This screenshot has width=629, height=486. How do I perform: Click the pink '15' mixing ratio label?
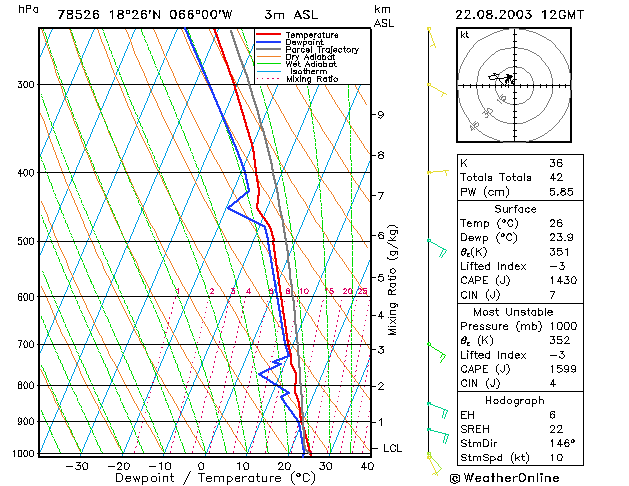coord(329,291)
